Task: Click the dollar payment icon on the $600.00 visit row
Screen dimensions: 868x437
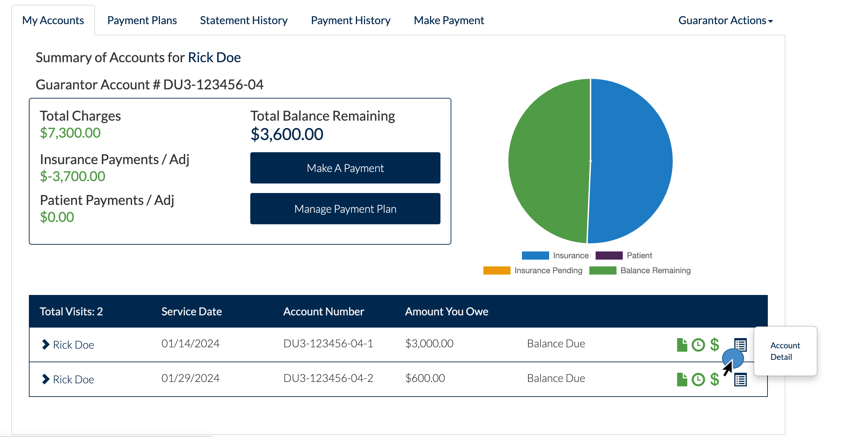Action: [x=715, y=379]
